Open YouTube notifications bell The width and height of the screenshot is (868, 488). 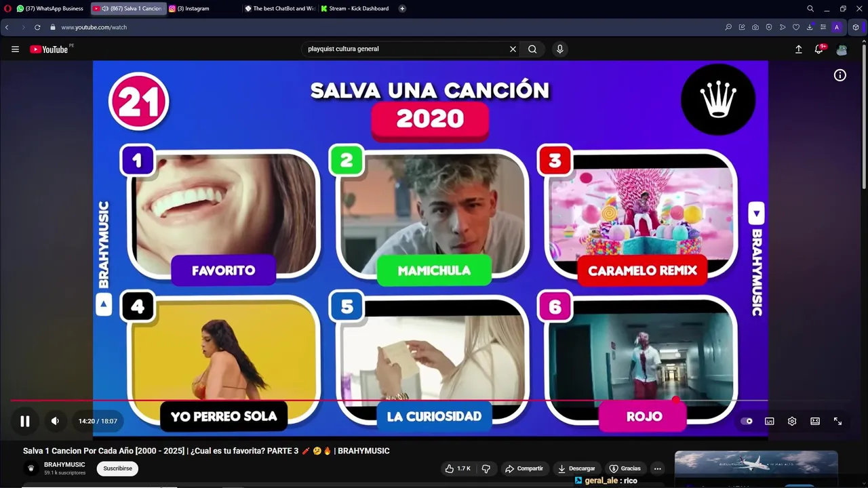click(819, 49)
